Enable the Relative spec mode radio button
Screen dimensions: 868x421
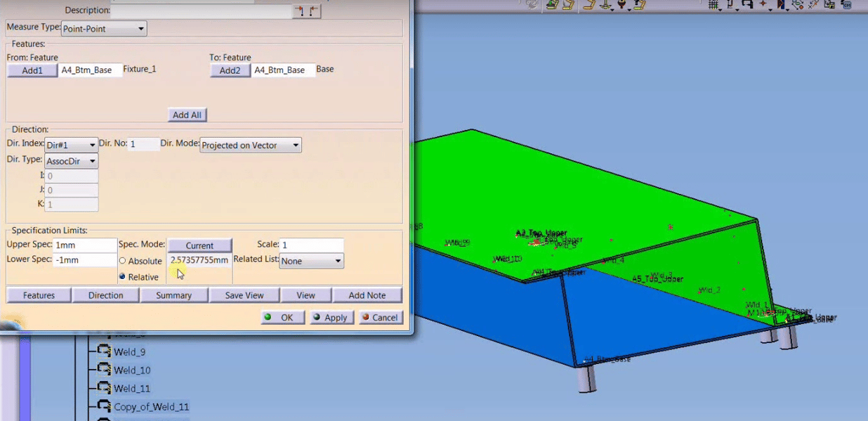coord(122,277)
